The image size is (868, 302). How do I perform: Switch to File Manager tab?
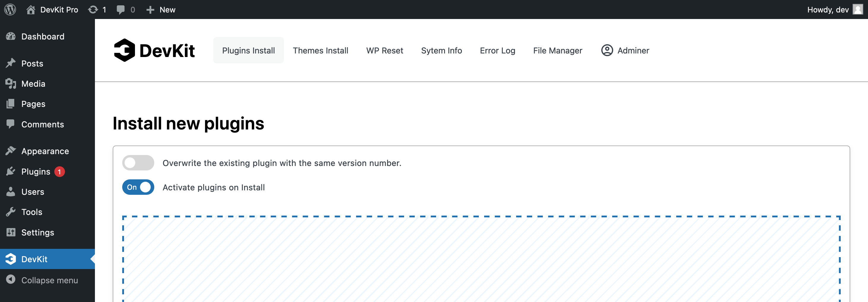557,50
